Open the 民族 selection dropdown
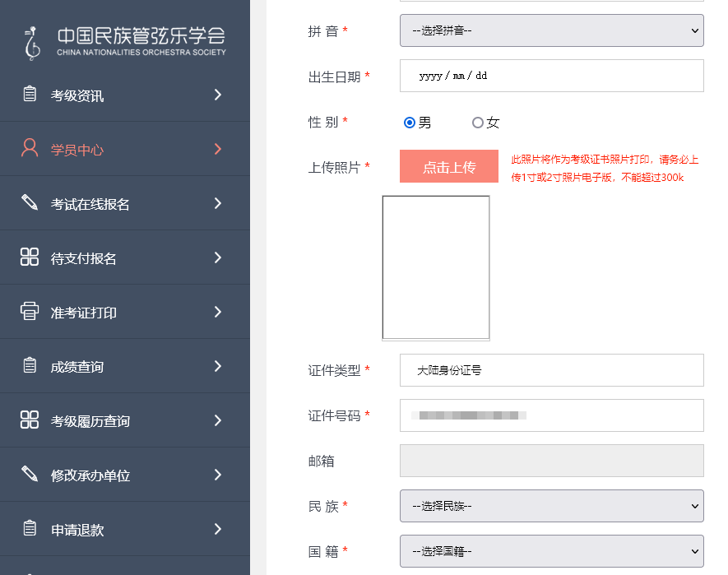The height and width of the screenshot is (575, 728). [x=550, y=506]
